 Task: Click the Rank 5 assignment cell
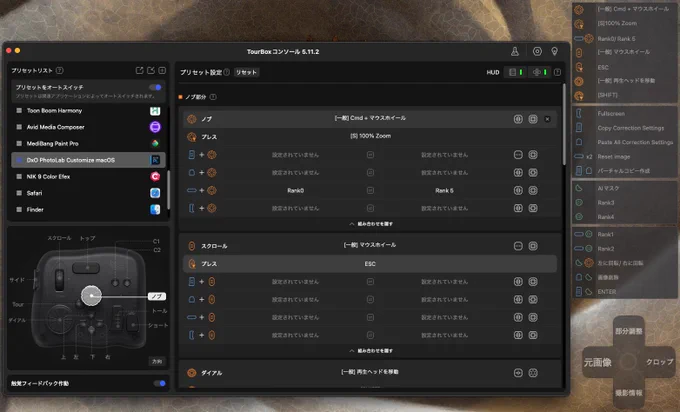[x=445, y=190]
